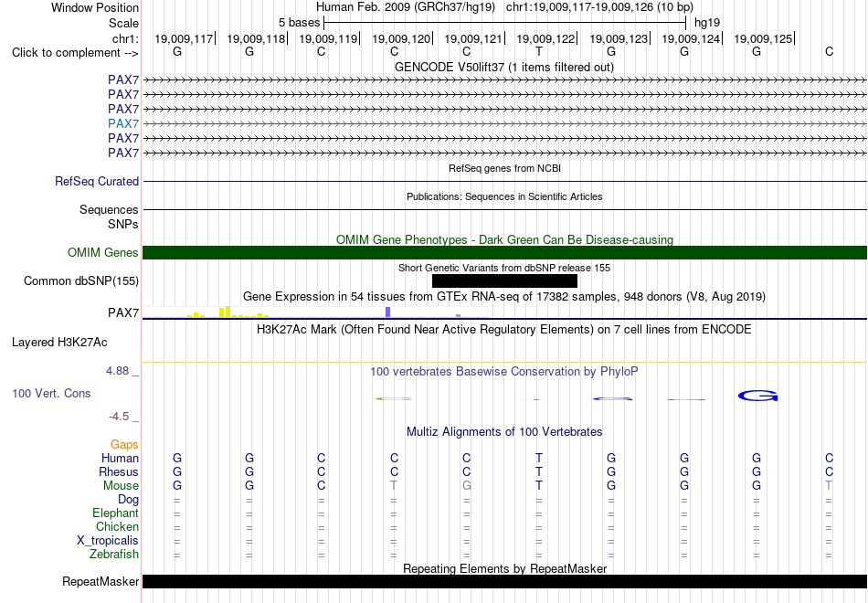Image resolution: width=868 pixels, height=603 pixels.
Task: Click the 5 bases scale bar label
Action: click(x=300, y=23)
